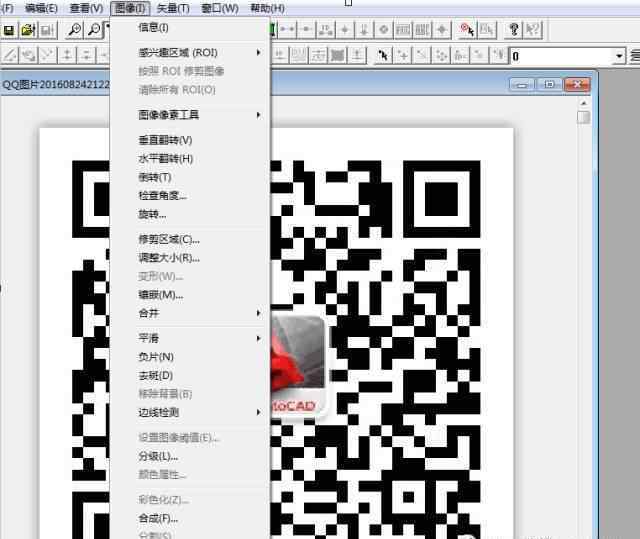The height and width of the screenshot is (539, 640).
Task: Choose 信息(I) from the image menu
Action: [x=189, y=28]
